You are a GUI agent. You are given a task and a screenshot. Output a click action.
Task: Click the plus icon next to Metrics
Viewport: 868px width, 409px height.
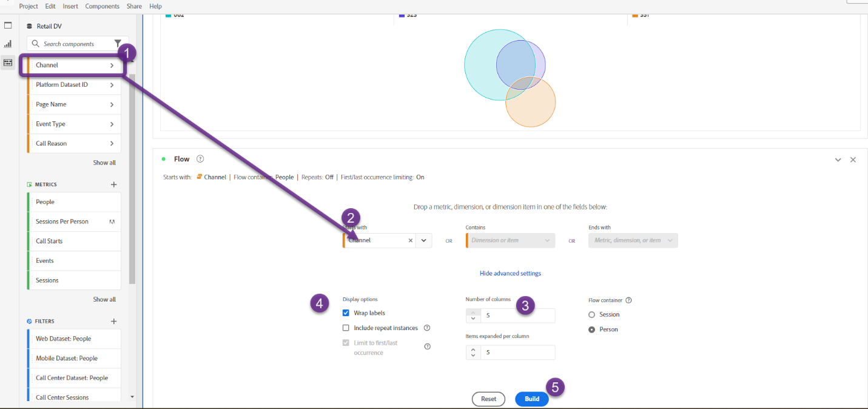[113, 184]
